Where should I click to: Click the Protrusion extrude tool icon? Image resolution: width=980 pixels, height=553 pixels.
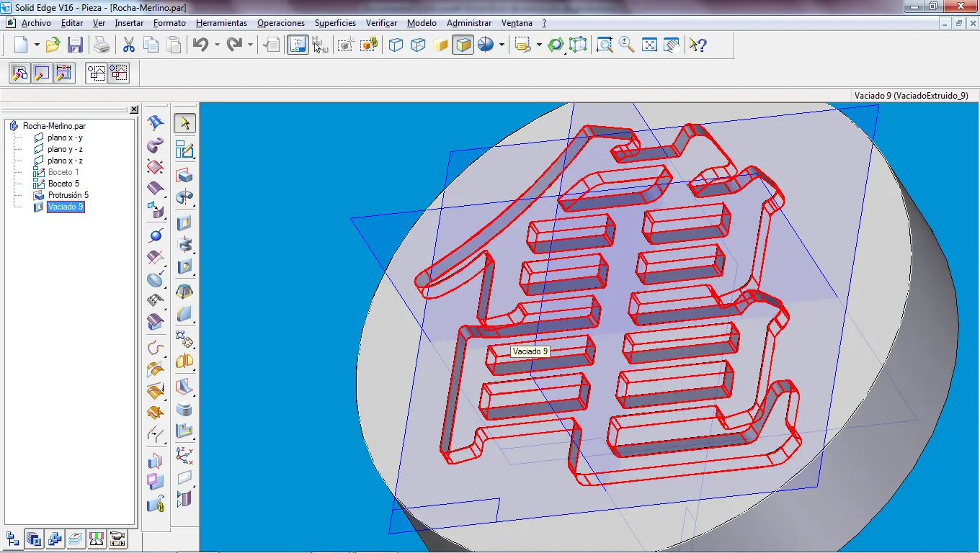[x=185, y=176]
